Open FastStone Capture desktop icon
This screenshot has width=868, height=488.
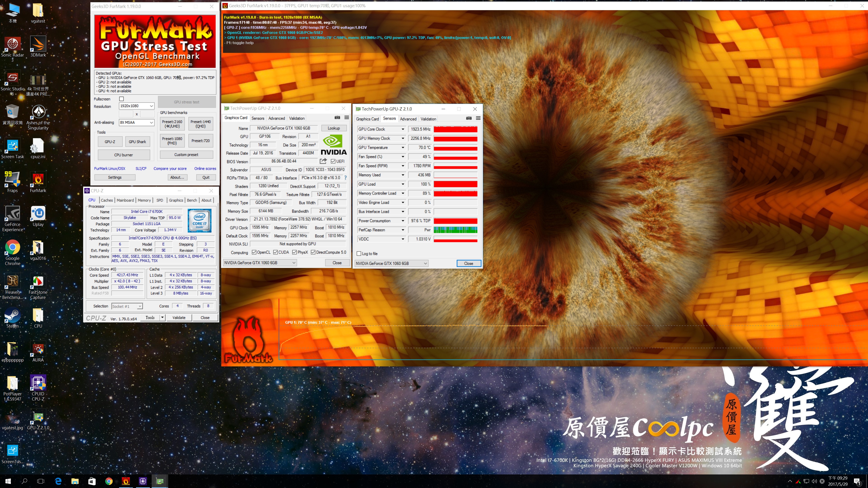pos(38,287)
